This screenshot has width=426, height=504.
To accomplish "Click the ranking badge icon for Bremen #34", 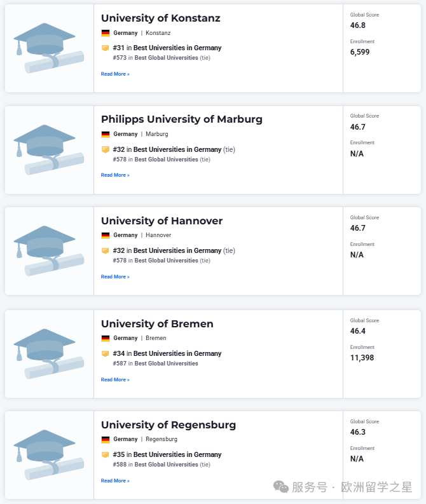I will [x=105, y=353].
